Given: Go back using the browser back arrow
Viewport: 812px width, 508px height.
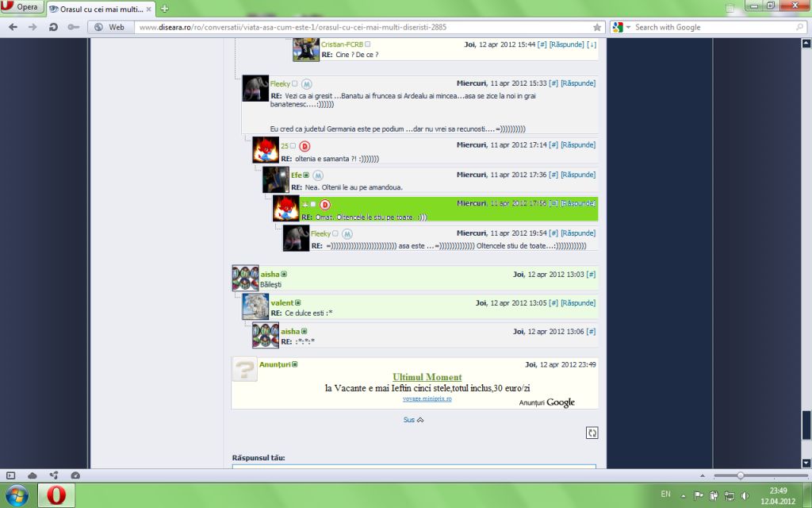Looking at the screenshot, I should (x=13, y=27).
